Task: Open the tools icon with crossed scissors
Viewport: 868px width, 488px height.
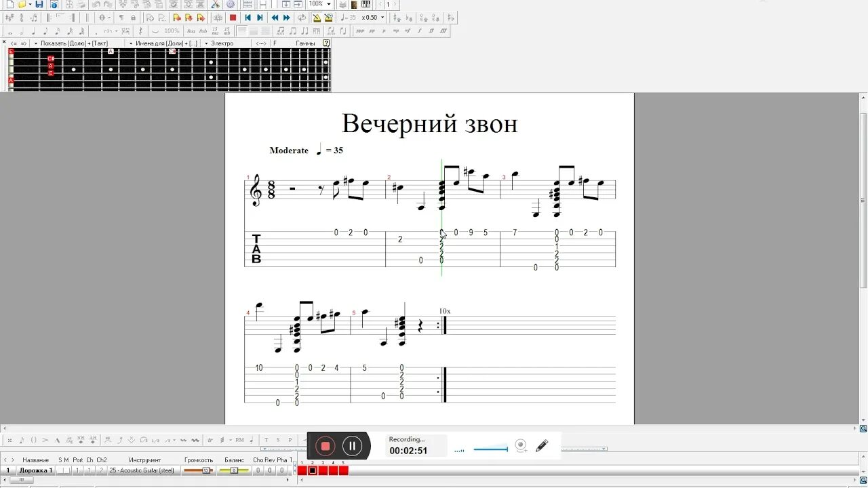Action: [x=215, y=4]
